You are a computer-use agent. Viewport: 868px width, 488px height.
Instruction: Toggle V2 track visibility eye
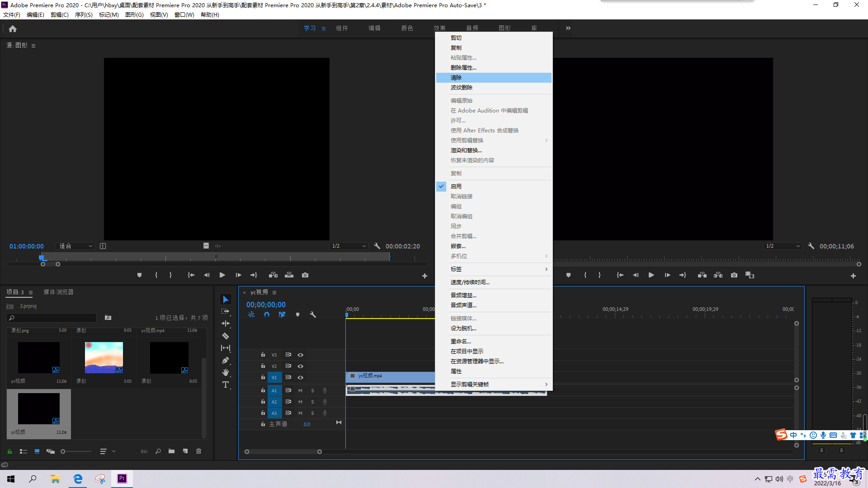(x=300, y=366)
